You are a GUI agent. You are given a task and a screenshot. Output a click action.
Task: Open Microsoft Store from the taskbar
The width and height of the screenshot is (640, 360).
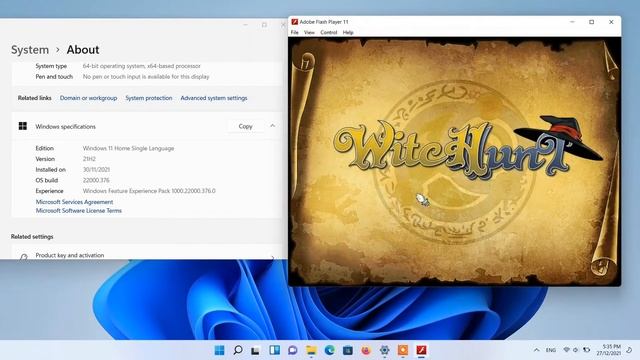[348, 350]
